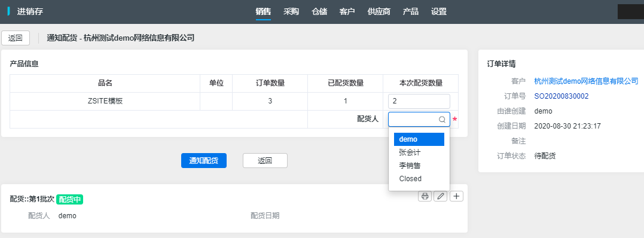Click the delivered quantity value 1
This screenshot has width=644, height=238.
346,101
